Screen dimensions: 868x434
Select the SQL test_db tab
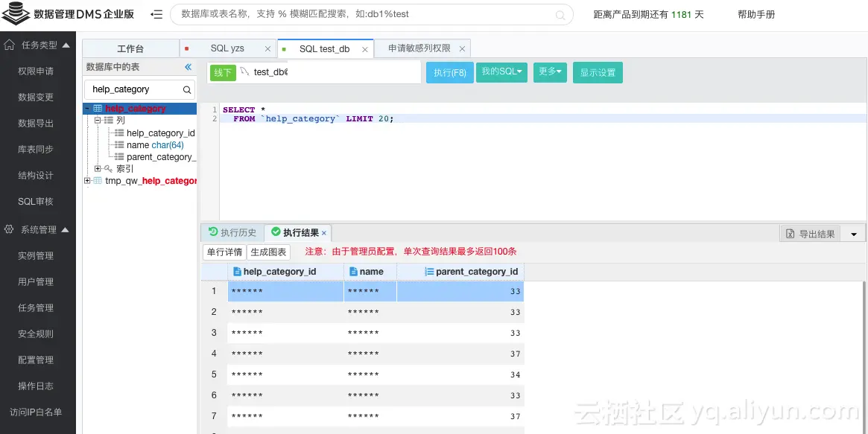click(324, 48)
